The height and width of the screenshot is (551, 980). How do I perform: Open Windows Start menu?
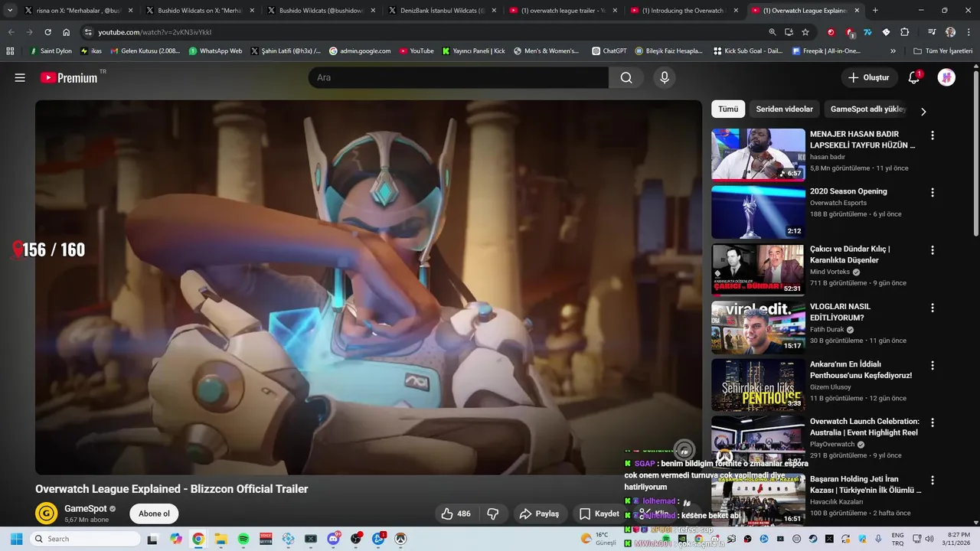tap(16, 539)
